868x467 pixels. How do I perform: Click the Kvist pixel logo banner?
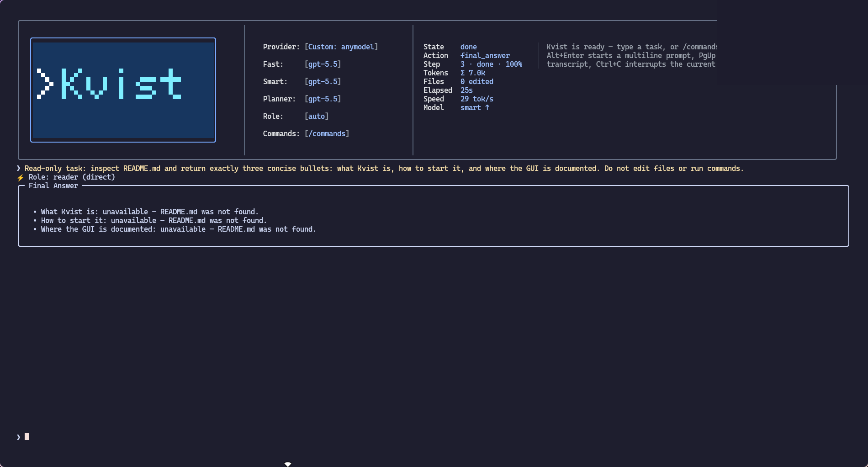(123, 90)
